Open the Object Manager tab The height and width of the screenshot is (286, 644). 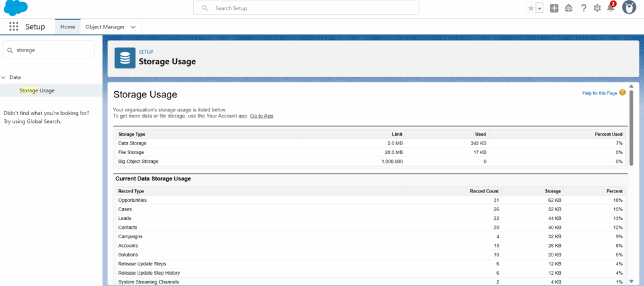[105, 26]
